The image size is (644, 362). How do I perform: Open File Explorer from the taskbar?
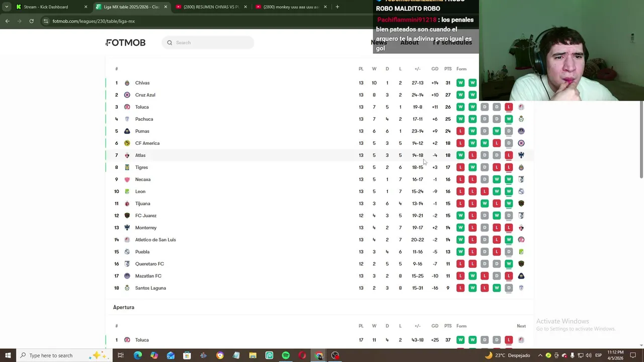pos(253,355)
